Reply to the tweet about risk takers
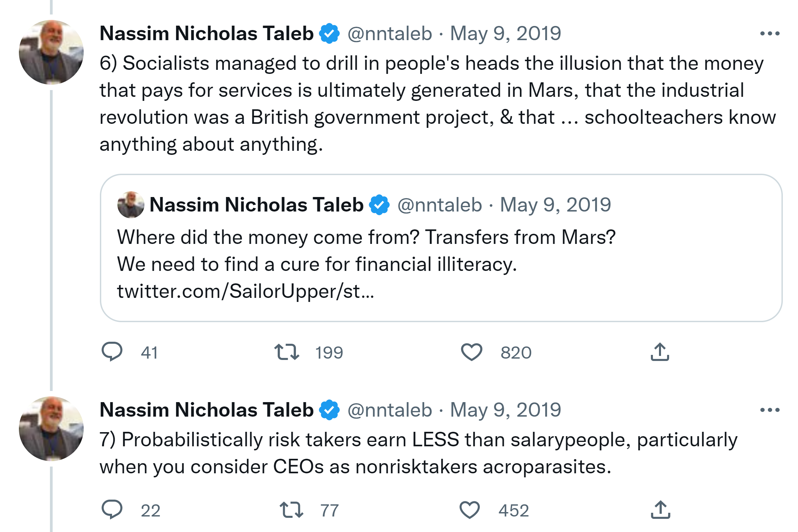Viewport: 798px width, 532px height. pyautogui.click(x=112, y=509)
